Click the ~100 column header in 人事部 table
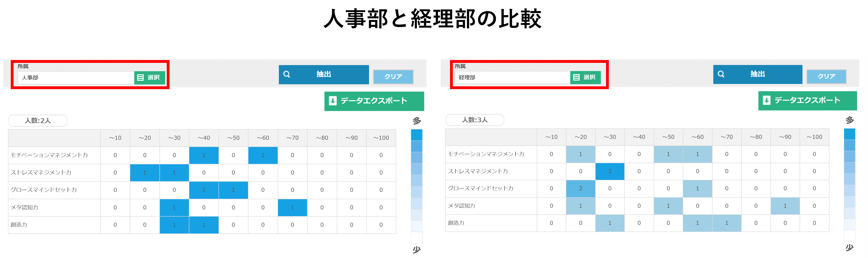The height and width of the screenshot is (258, 868). click(x=381, y=138)
